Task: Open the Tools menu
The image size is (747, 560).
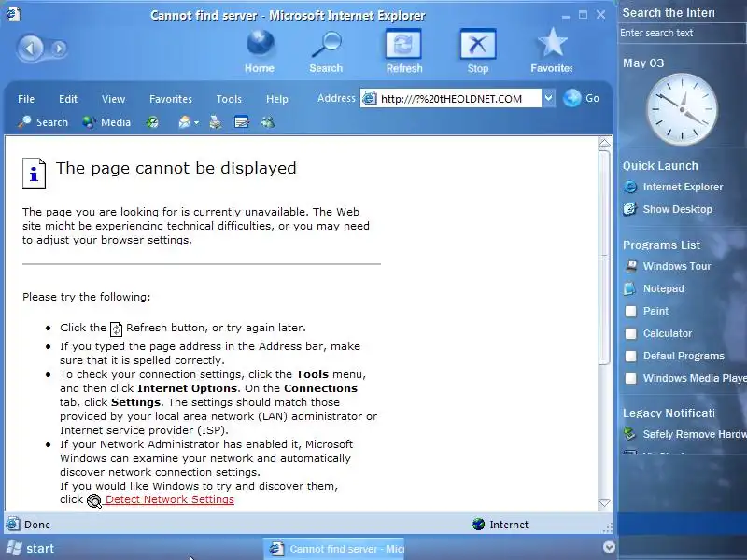Action: pos(229,99)
